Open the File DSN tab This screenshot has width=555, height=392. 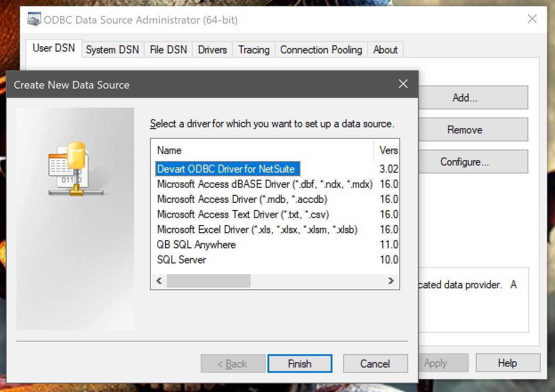click(169, 50)
